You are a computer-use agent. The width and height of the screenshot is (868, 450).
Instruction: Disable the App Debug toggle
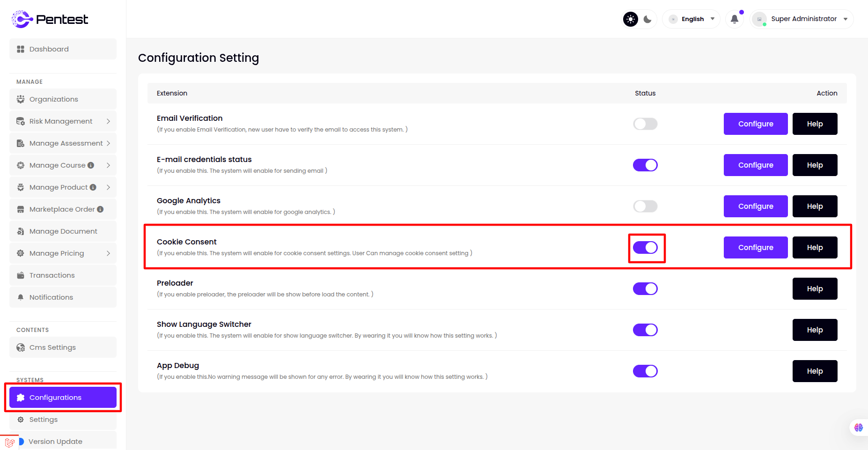(645, 371)
